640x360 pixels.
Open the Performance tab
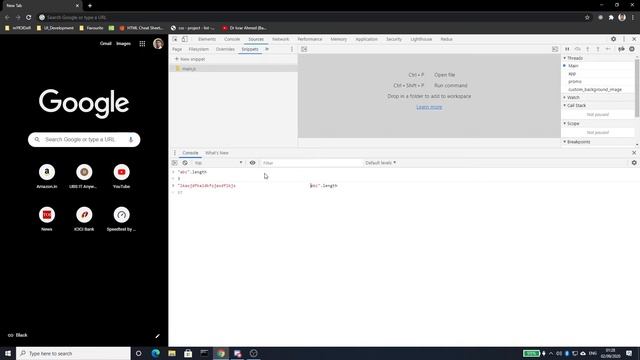[x=310, y=39]
